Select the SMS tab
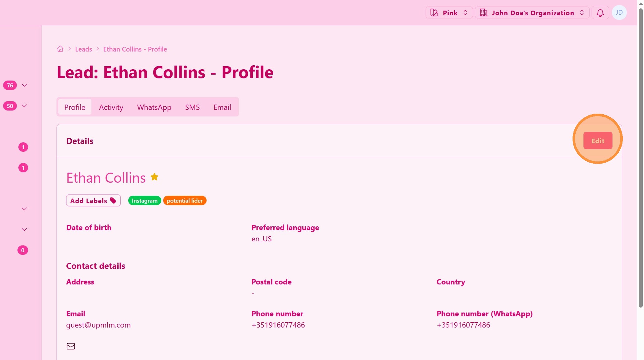This screenshot has height=360, width=644. tap(192, 107)
